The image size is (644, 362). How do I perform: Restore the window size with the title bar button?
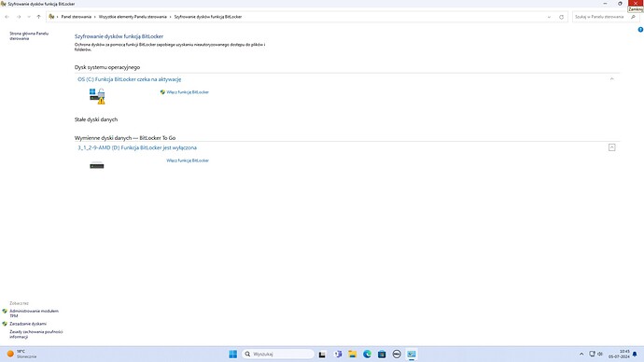(x=620, y=4)
